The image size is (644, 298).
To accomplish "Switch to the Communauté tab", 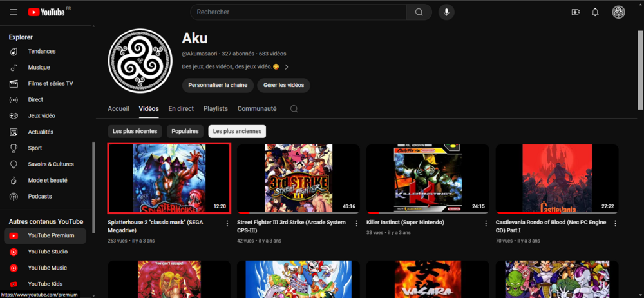I will 256,109.
